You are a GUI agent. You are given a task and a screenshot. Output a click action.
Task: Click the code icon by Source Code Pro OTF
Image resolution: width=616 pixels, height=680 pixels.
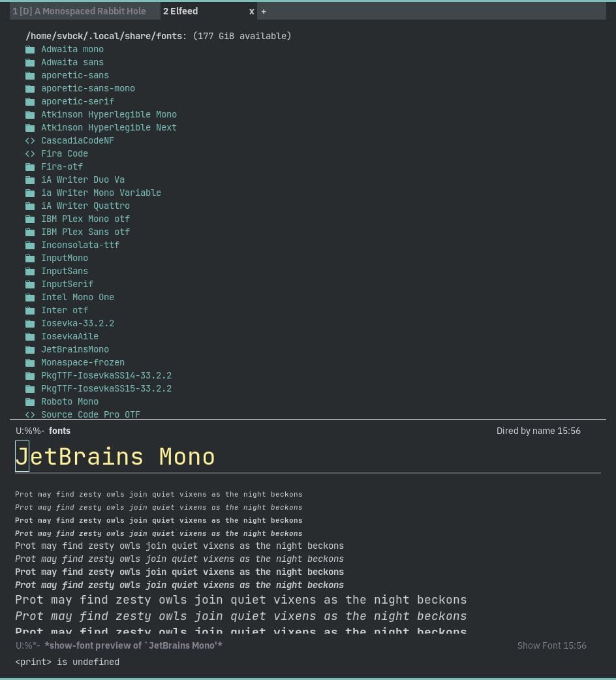(29, 414)
